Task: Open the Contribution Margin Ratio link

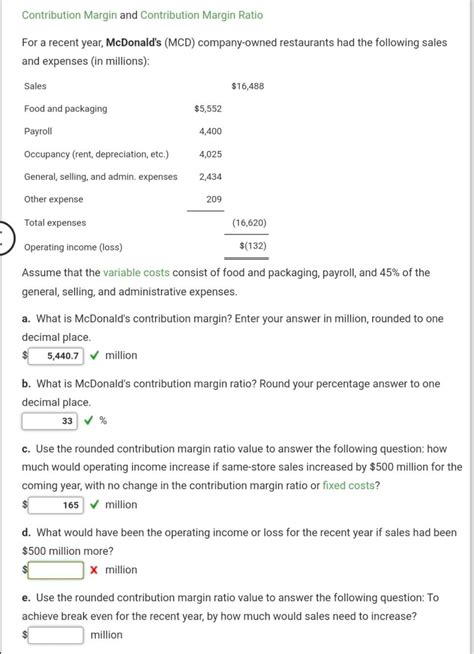Action: 202,15
